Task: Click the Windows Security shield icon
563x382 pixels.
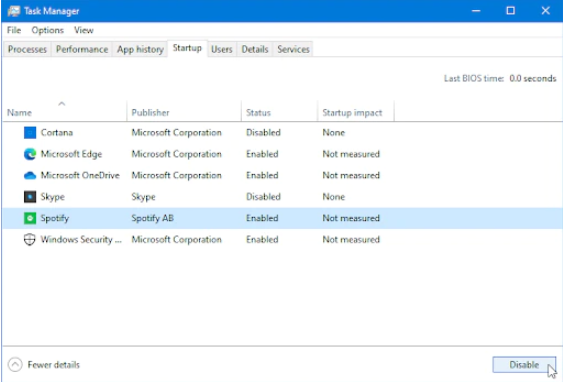Action: click(30, 239)
